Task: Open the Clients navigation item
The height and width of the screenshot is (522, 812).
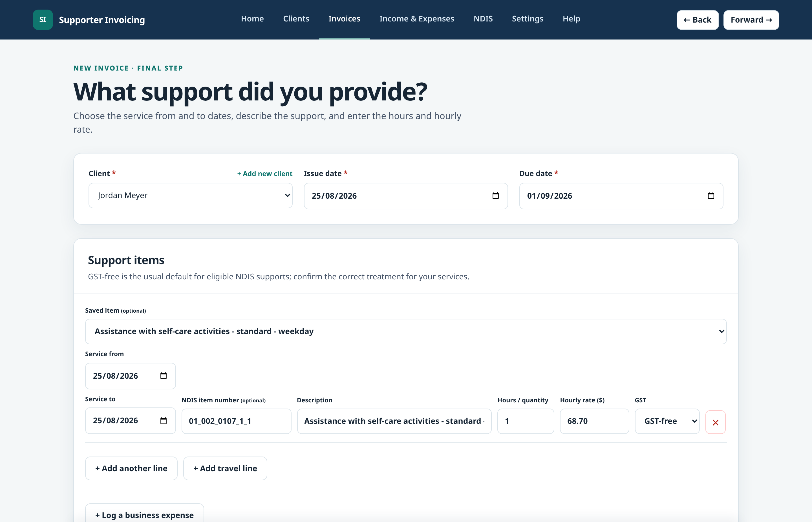Action: pos(296,19)
